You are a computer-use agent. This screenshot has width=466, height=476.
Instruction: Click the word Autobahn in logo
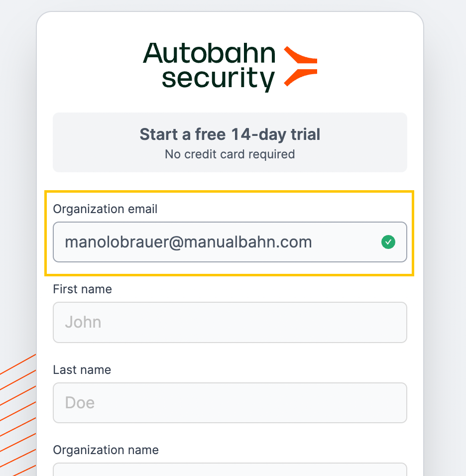(209, 53)
